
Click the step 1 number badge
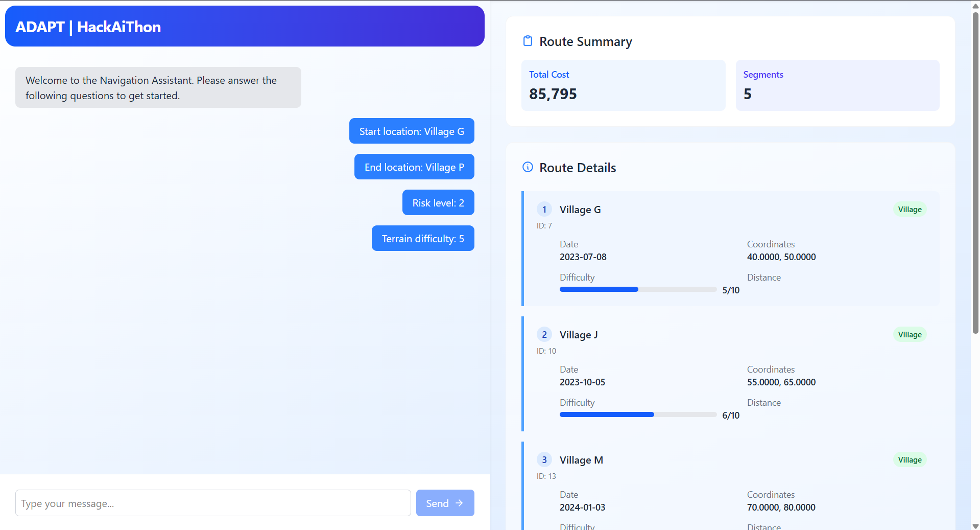click(544, 210)
